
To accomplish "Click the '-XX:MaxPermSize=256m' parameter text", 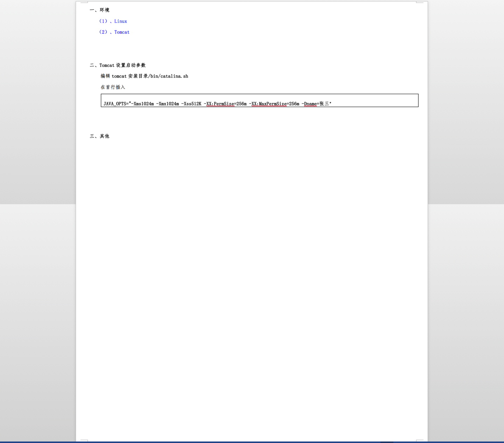I will click(x=274, y=104).
